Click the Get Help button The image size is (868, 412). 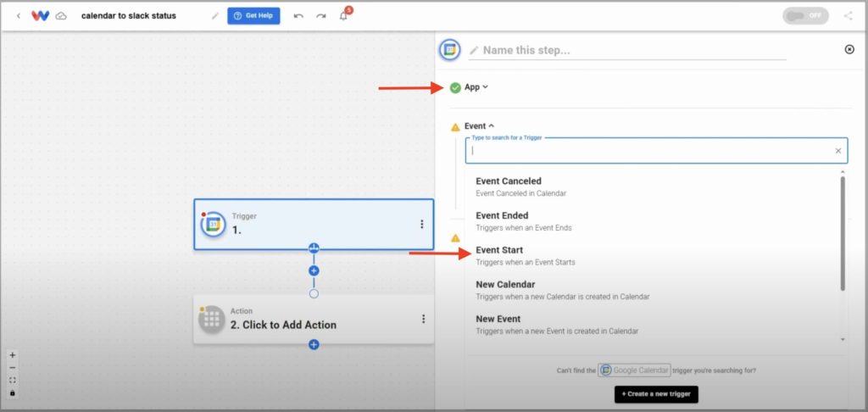point(253,15)
